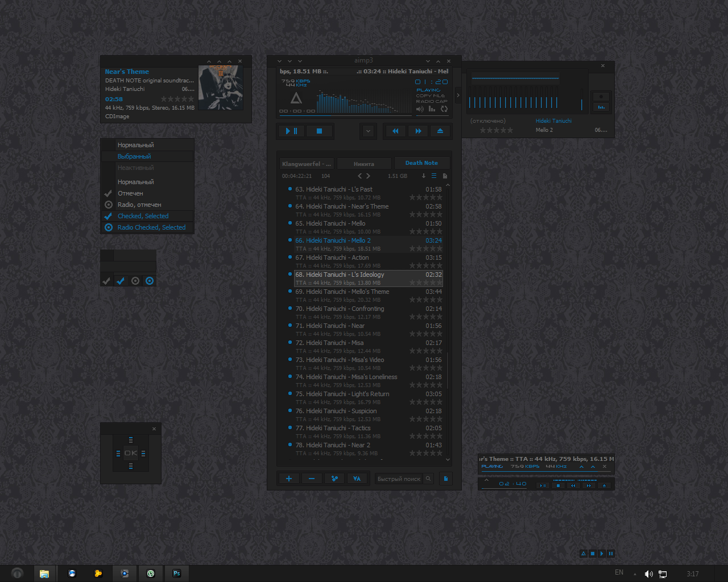Click the file icon beside quick search
This screenshot has width=728, height=582.
click(445, 479)
